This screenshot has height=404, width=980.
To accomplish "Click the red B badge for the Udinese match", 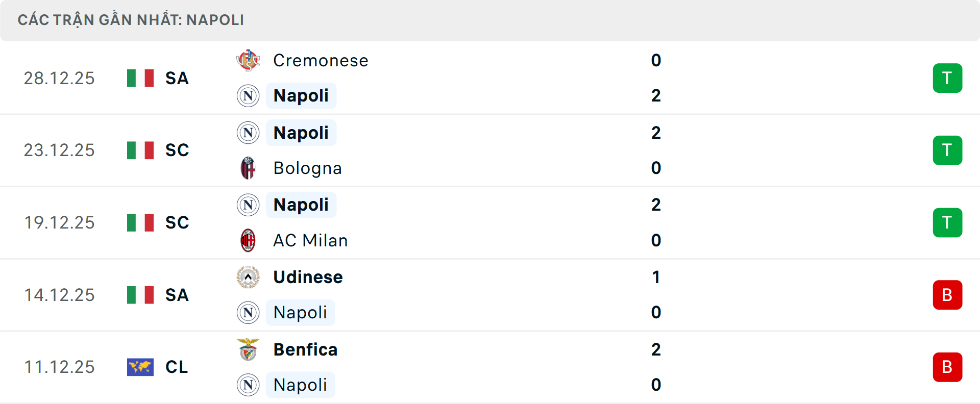I will (x=947, y=295).
